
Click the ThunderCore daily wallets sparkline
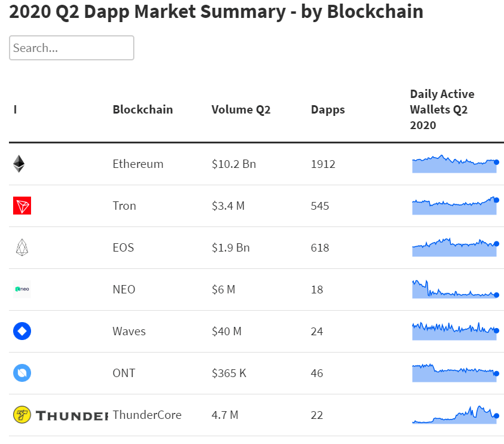[454, 416]
